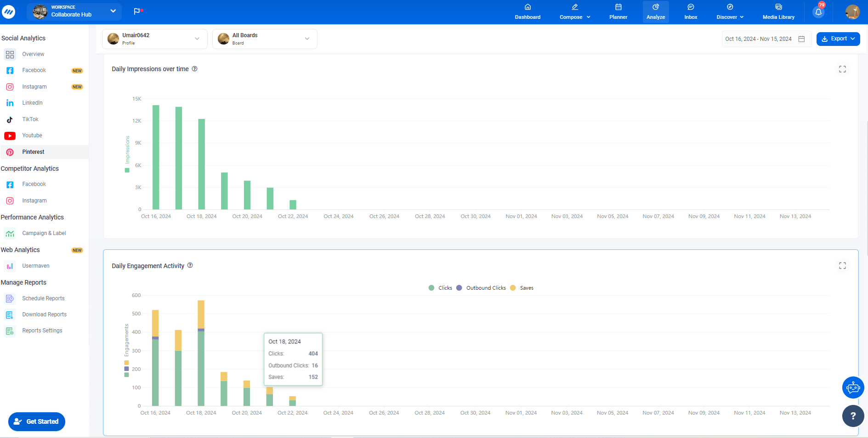The image size is (868, 438).
Task: Select the Analyze tab
Action: click(x=656, y=12)
